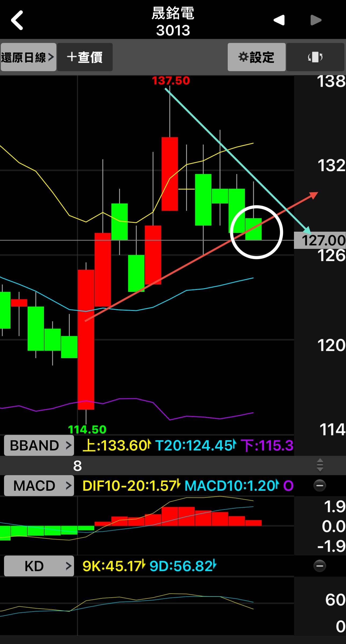Viewport: 346px width, 644px height.
Task: Remove MACD panel with minus icon
Action: coord(320,485)
